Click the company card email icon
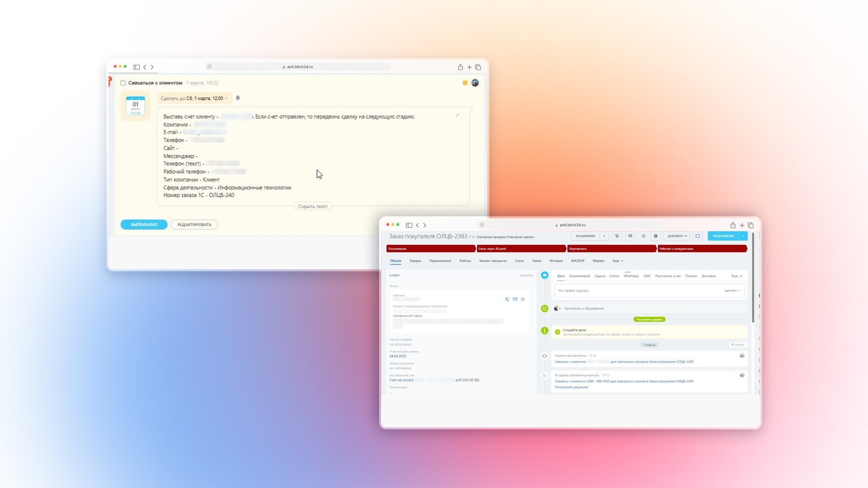 (x=515, y=299)
